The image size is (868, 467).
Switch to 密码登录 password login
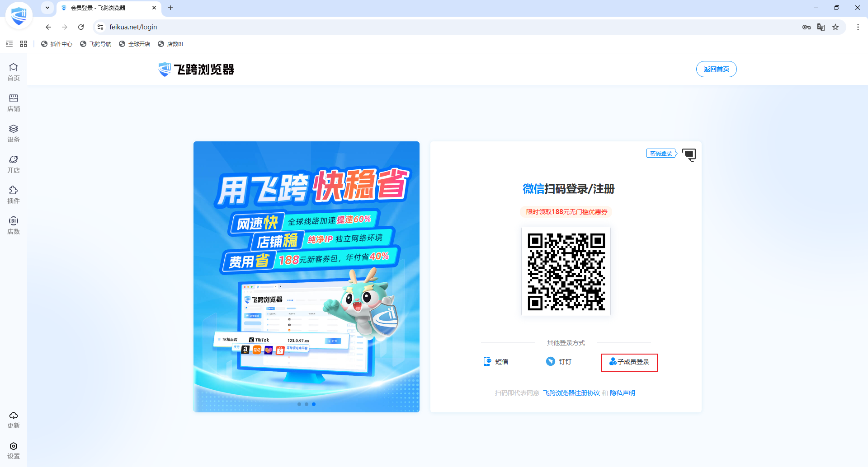click(661, 154)
